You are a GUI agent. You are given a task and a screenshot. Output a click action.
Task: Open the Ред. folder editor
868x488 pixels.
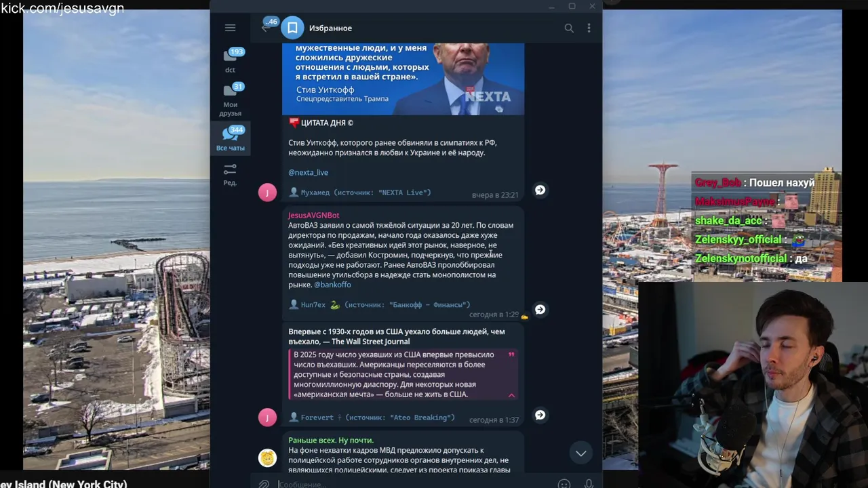pos(231,174)
